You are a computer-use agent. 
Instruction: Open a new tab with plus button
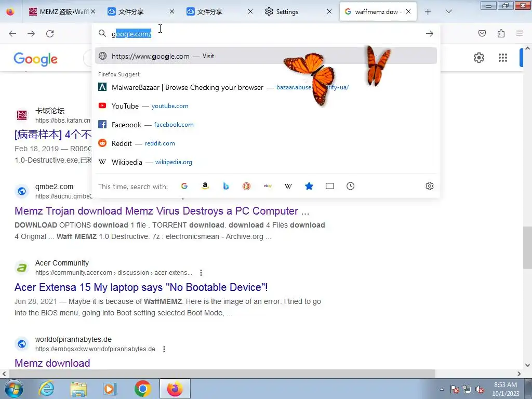428,12
